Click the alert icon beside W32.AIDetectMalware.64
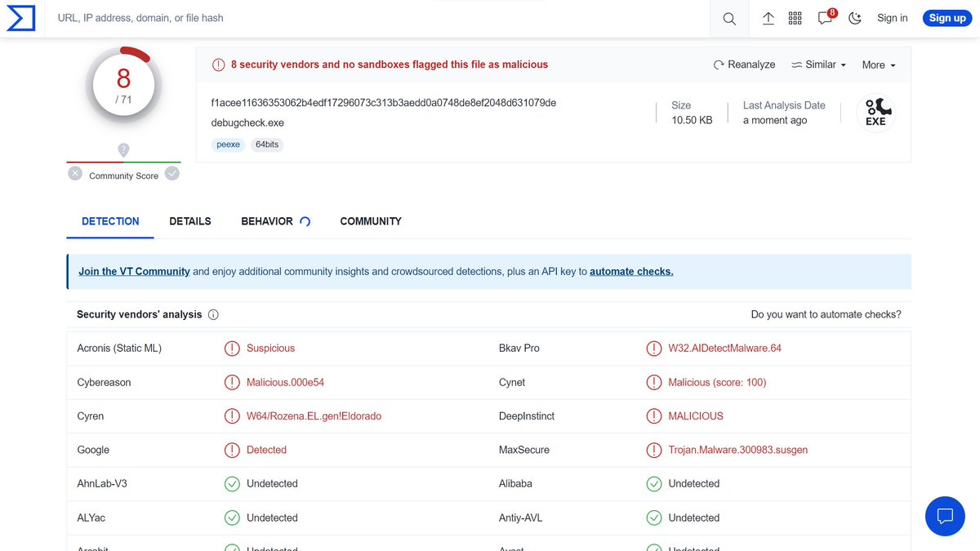Viewport: 980px width, 551px height. (653, 349)
